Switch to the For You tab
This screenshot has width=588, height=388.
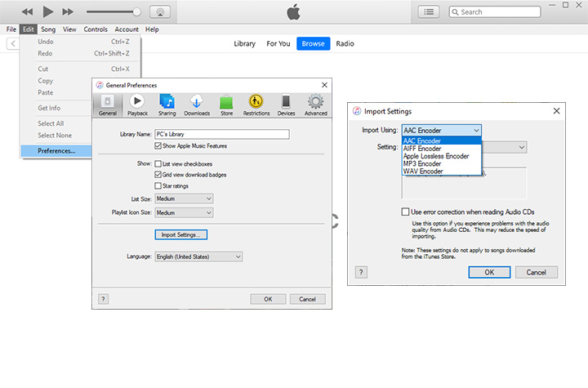pos(278,43)
